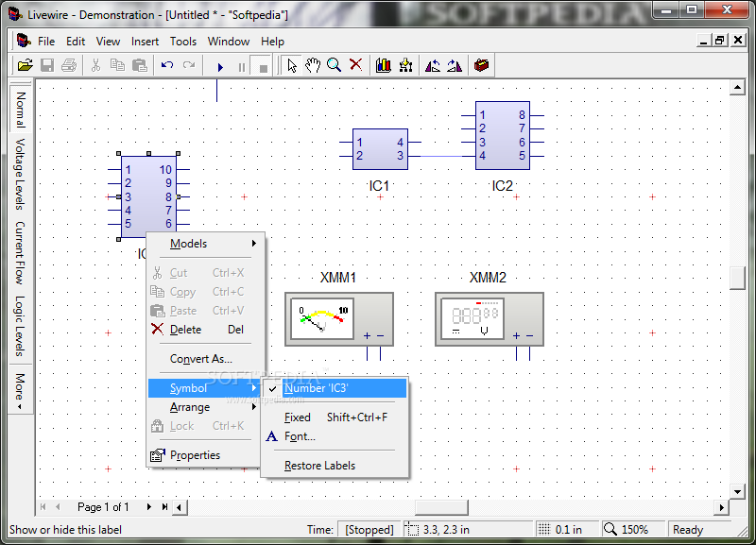Go to the first page
This screenshot has width=756, height=545.
pos(43,506)
